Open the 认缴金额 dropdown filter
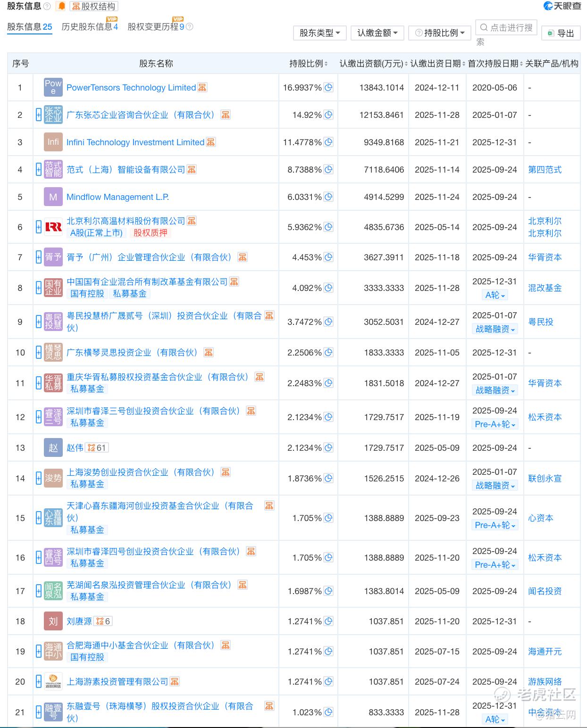Viewport: 587px width, 728px height. point(377,33)
